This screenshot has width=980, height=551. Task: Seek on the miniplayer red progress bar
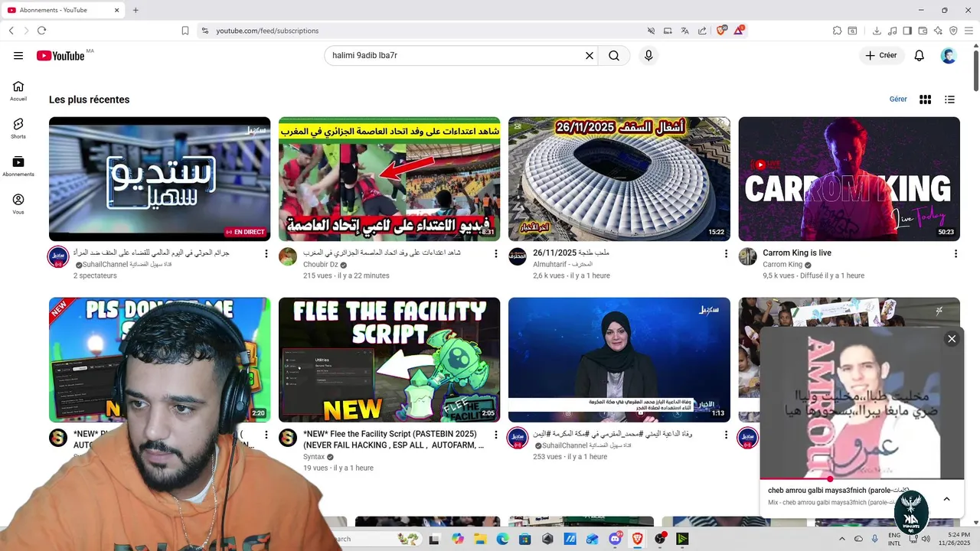coord(862,479)
